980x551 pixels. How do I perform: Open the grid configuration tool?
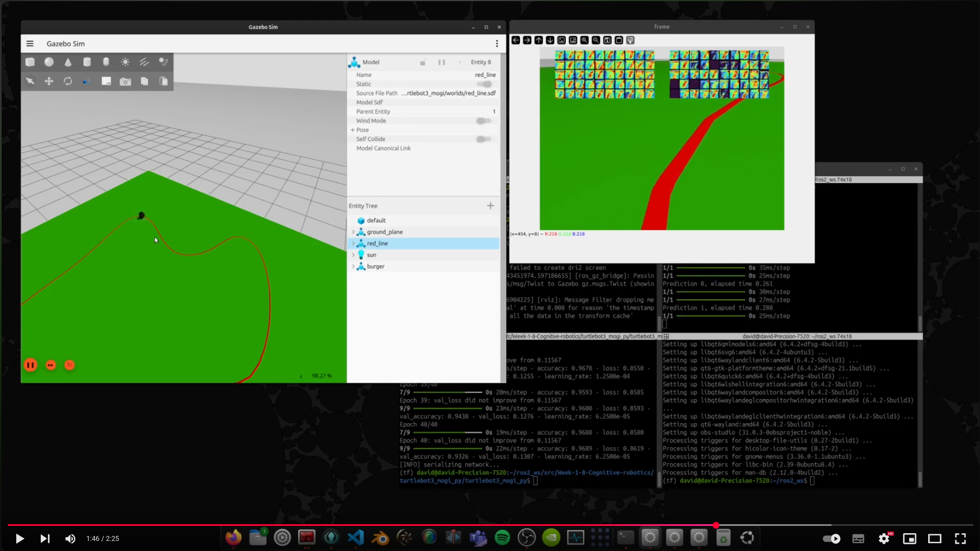click(106, 81)
